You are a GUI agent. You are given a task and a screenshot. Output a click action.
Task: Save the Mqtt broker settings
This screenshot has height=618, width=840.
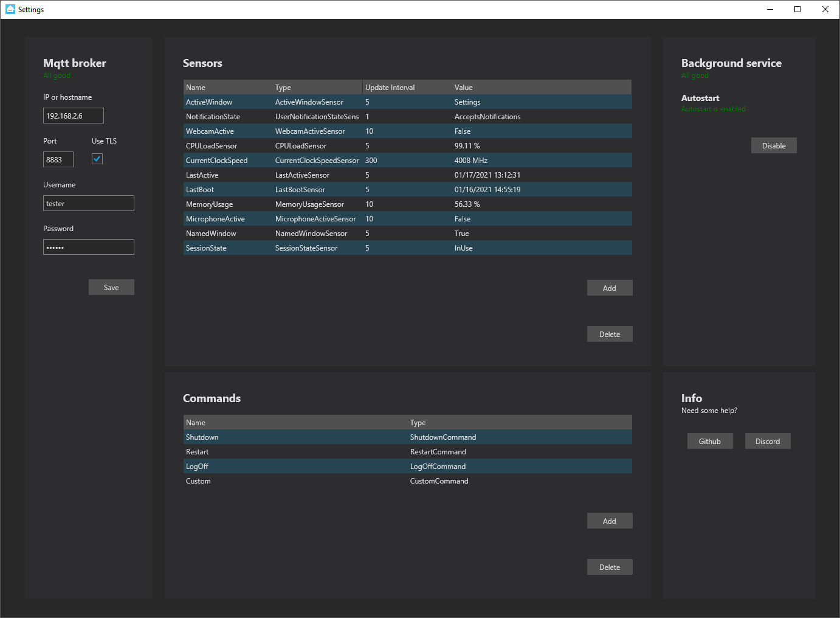[111, 286]
